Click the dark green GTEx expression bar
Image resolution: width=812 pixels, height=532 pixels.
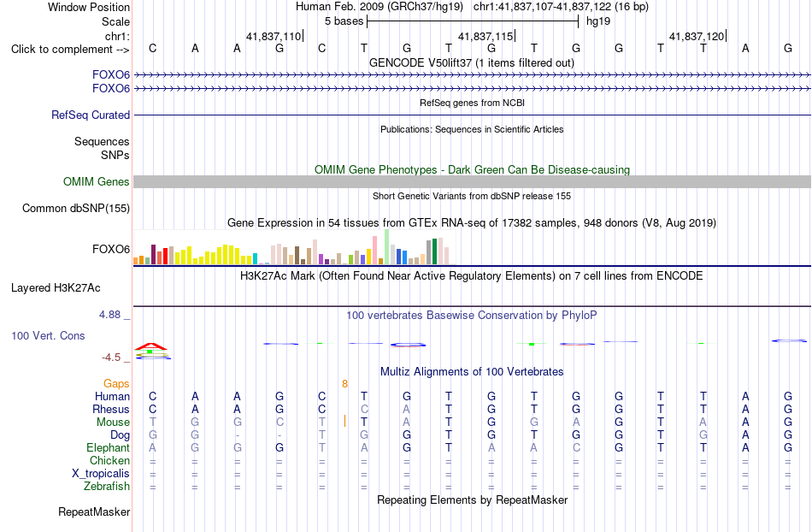tap(434, 251)
